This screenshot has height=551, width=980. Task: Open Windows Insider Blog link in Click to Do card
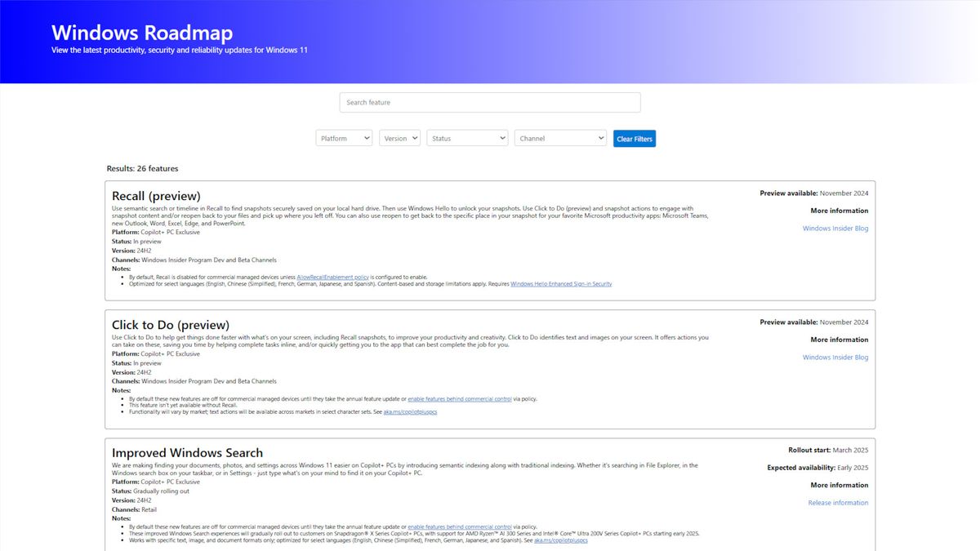click(x=835, y=358)
